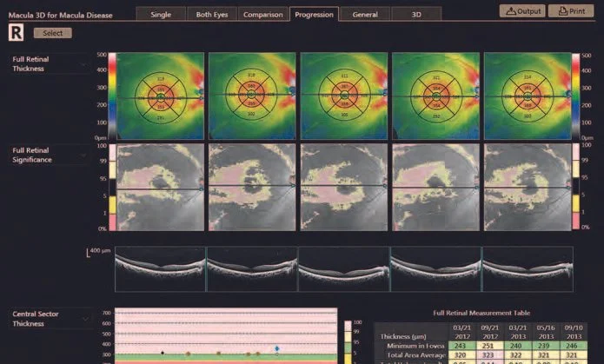Image resolution: width=604 pixels, height=364 pixels.
Task: Click the 09/10 2013 column header
Action: point(574,332)
